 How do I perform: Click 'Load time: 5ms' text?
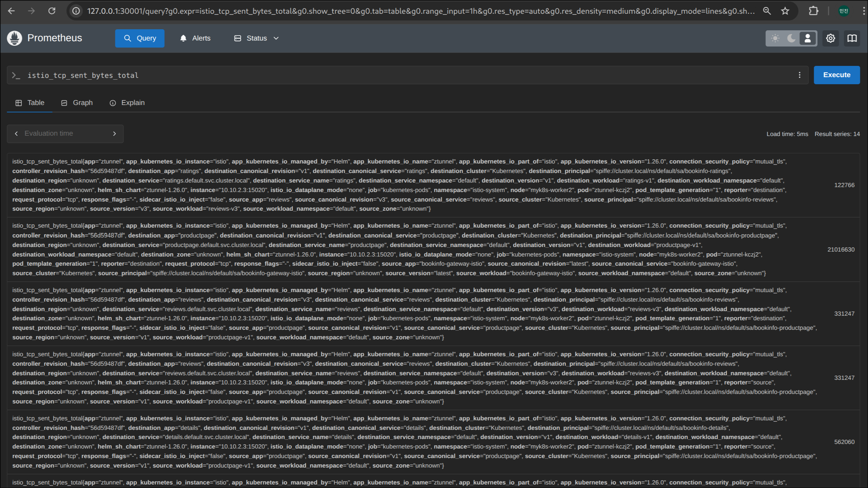point(787,134)
